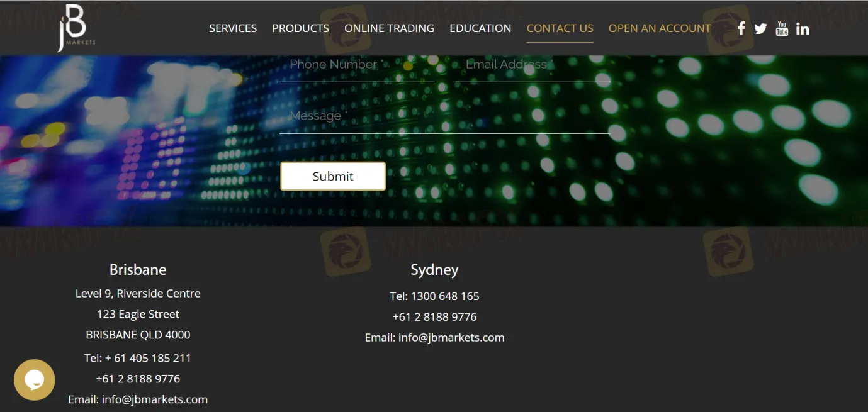The width and height of the screenshot is (868, 412).
Task: Click the Brisbane office email address
Action: coord(154,399)
